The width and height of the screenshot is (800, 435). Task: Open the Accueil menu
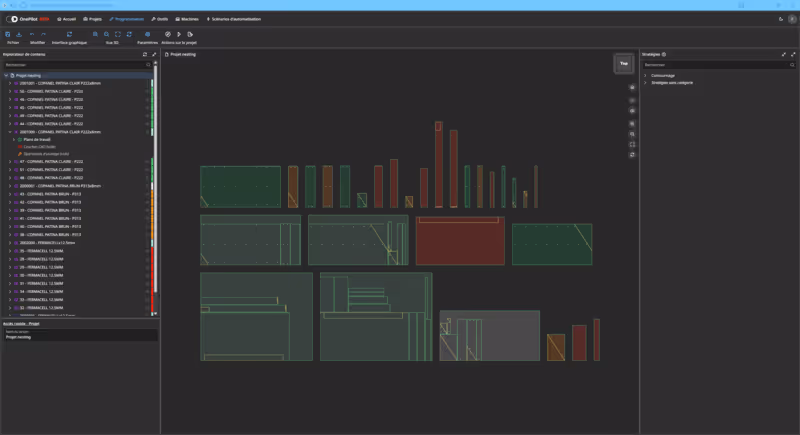pyautogui.click(x=66, y=19)
